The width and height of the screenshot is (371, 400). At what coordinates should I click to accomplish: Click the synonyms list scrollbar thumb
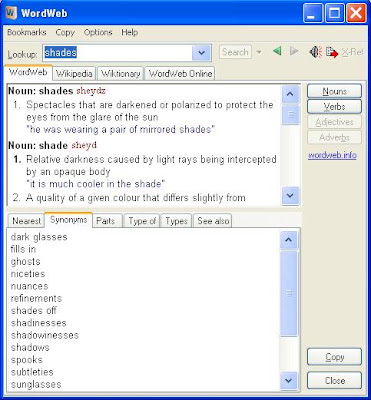[289, 293]
